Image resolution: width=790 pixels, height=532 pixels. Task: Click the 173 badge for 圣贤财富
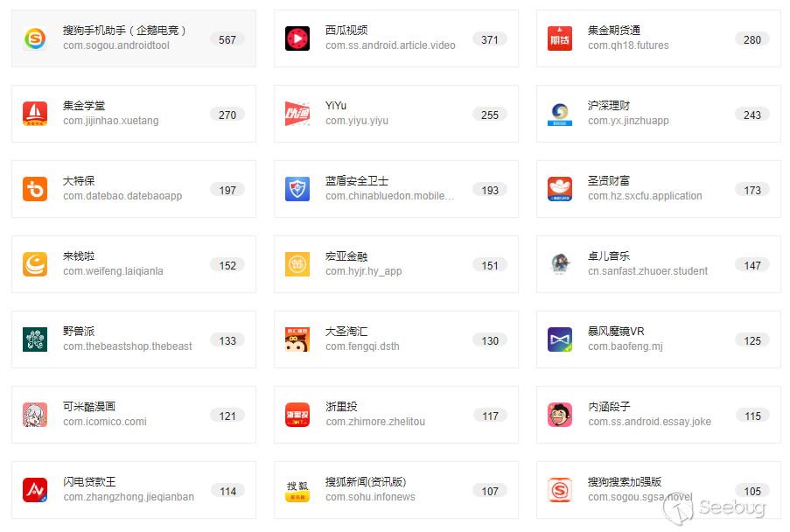752,190
